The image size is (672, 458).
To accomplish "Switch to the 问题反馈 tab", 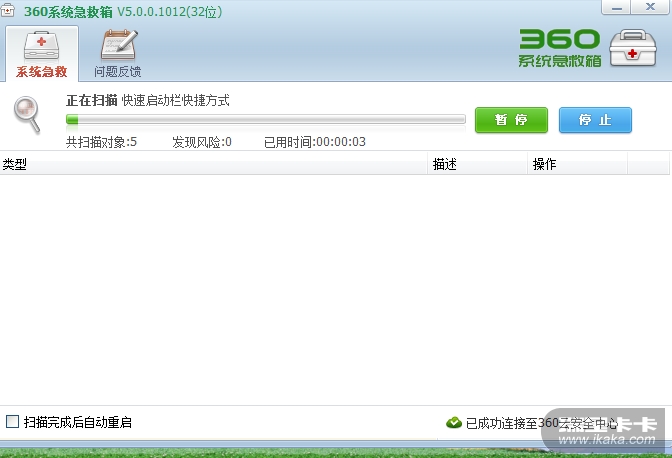I will tap(118, 54).
